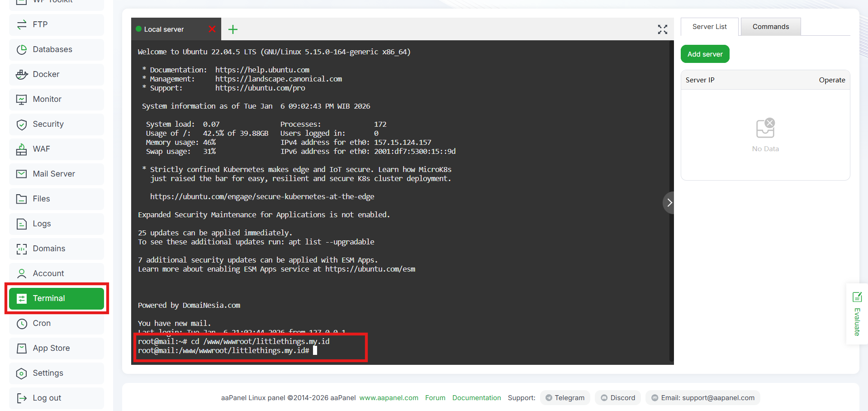Screen dimensions: 868x411
Task: Click the Evaluate side tab
Action: coord(857,314)
